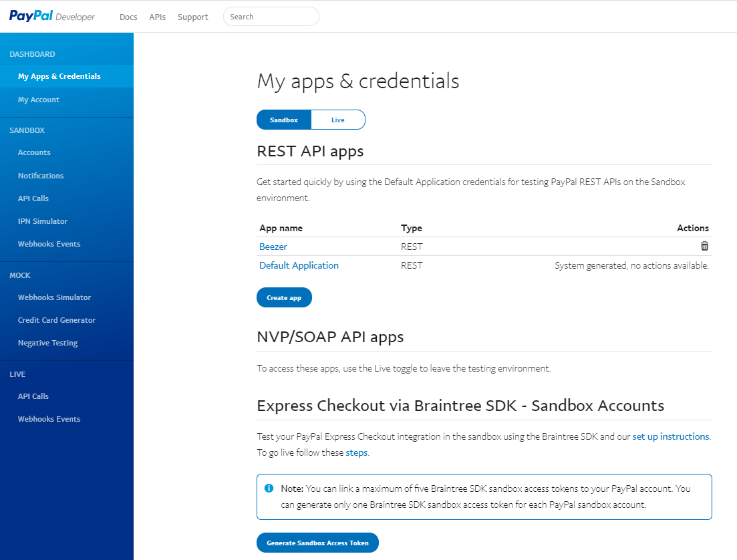Viewport: 737px width, 560px height.
Task: Open IPN Simulator in sidebar
Action: [43, 221]
